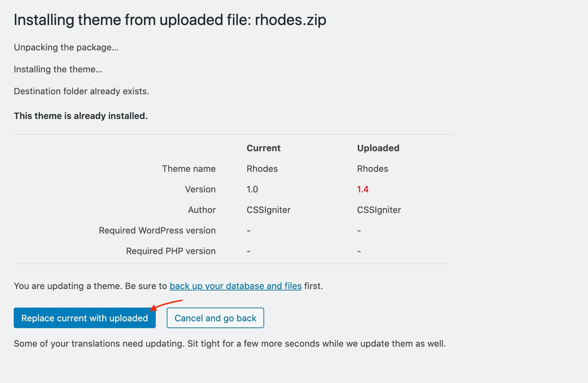
Task: Click the heading Installing theme from uploaded file
Action: [x=170, y=20]
